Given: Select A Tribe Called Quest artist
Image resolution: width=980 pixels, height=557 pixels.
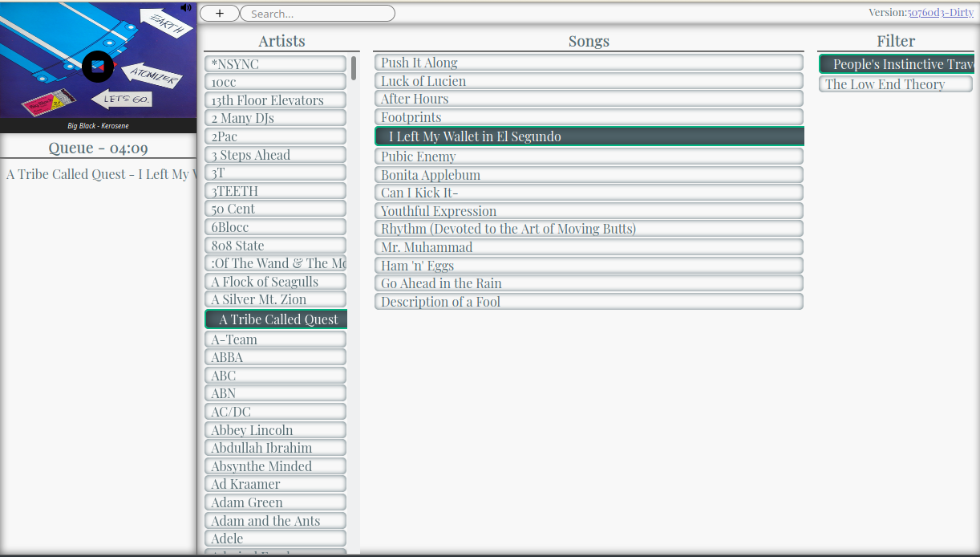Looking at the screenshot, I should coord(277,319).
